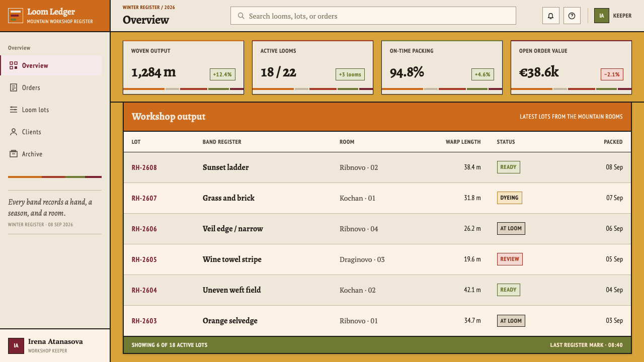
Task: Navigate to Clients
Action: click(x=51, y=132)
